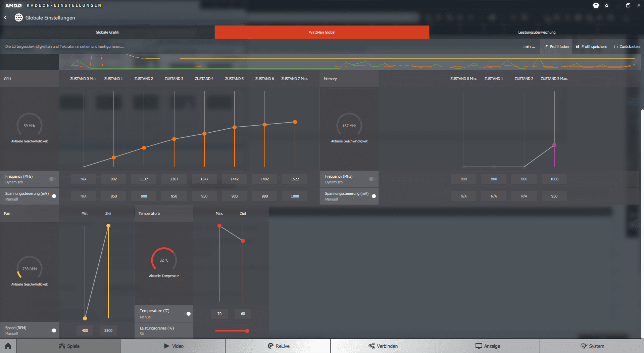This screenshot has width=644, height=353.
Task: Click Memory voltage field 950
Action: pyautogui.click(x=554, y=196)
